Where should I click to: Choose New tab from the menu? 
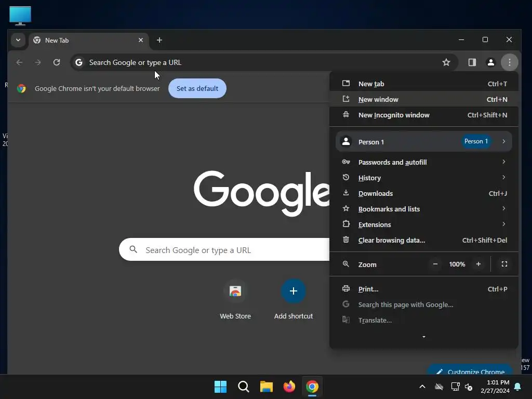[424, 84]
